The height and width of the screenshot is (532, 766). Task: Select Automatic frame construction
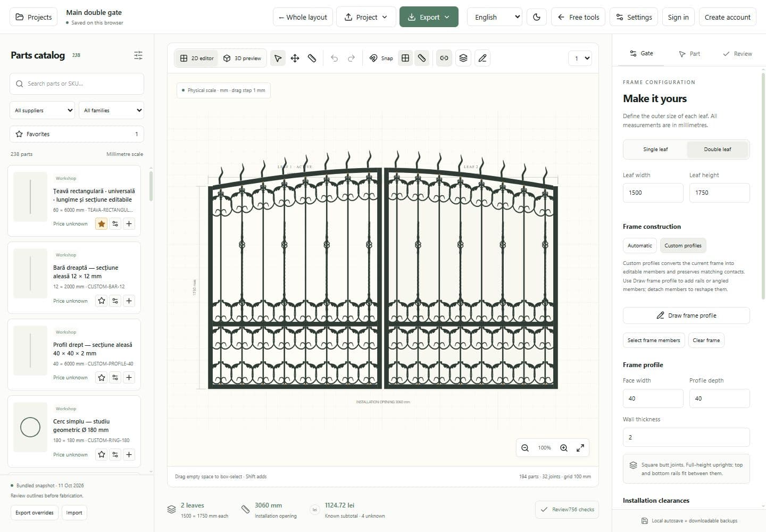[x=639, y=246]
